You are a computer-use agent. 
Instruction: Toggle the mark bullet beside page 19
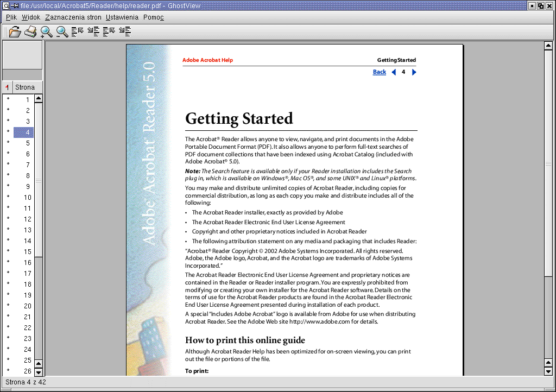(x=8, y=294)
